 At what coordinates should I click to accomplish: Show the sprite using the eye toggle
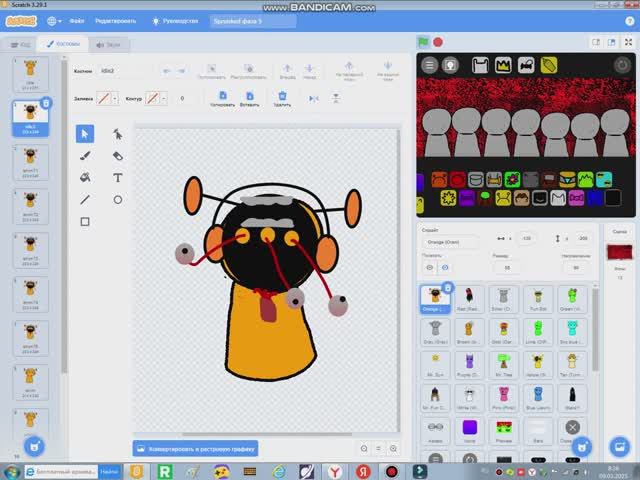430,267
